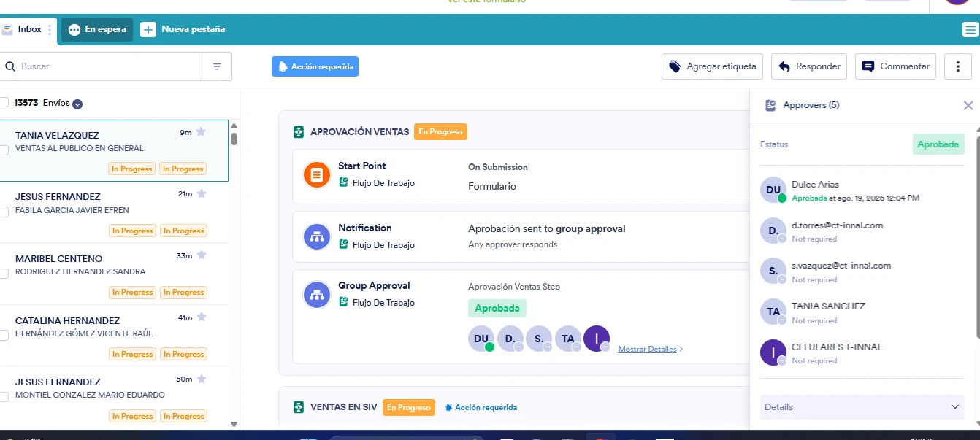The image size is (980, 440).
Task: Star the FABILA GARCIA JAVIER EFREN submission
Action: pos(202,193)
